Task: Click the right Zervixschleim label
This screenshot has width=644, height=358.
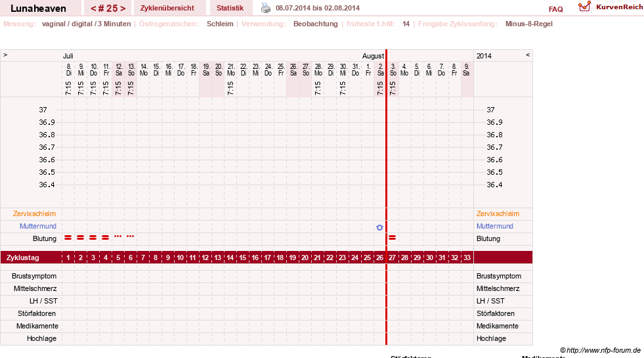Action: click(x=498, y=213)
